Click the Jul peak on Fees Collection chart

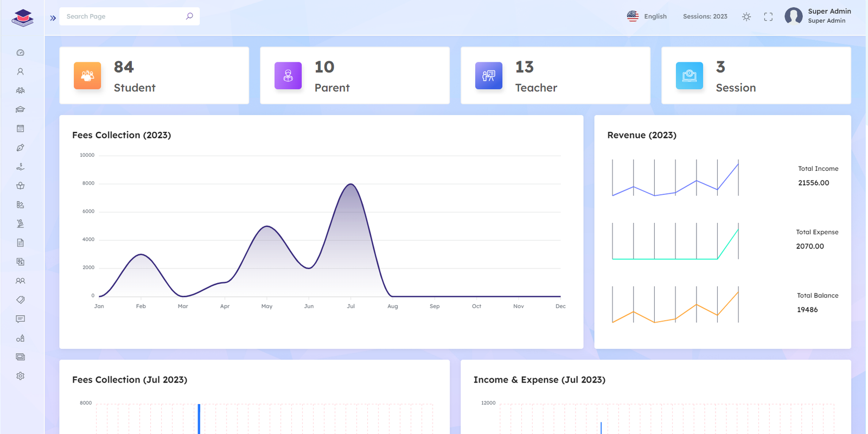(x=351, y=184)
